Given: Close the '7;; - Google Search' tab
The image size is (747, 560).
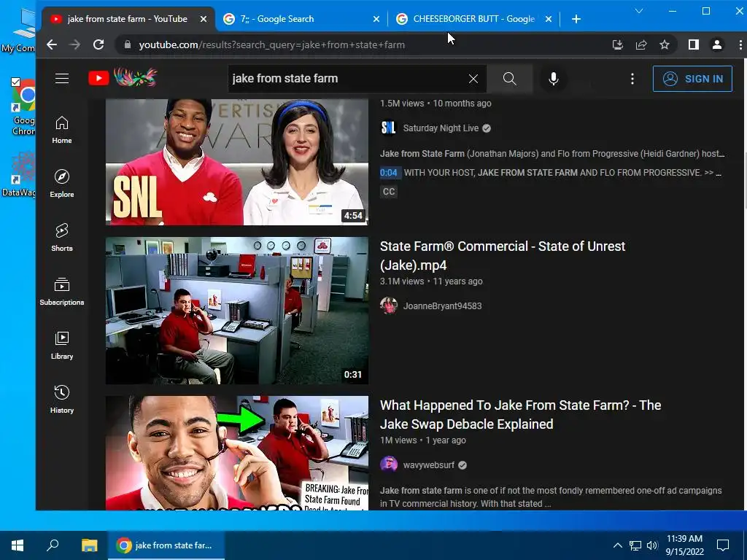Looking at the screenshot, I should pos(376,19).
